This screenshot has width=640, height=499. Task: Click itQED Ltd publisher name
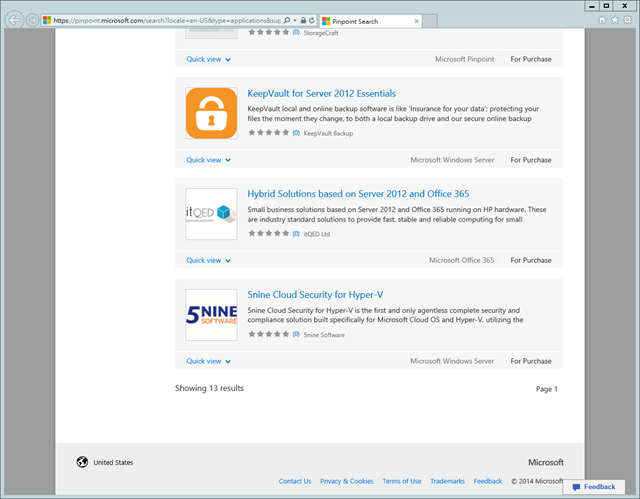coord(317,234)
